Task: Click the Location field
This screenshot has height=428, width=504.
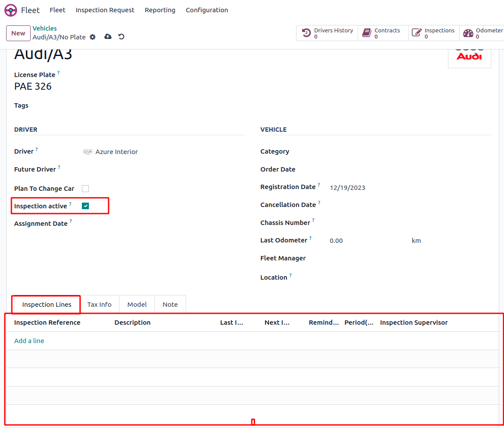Action: tap(410, 277)
